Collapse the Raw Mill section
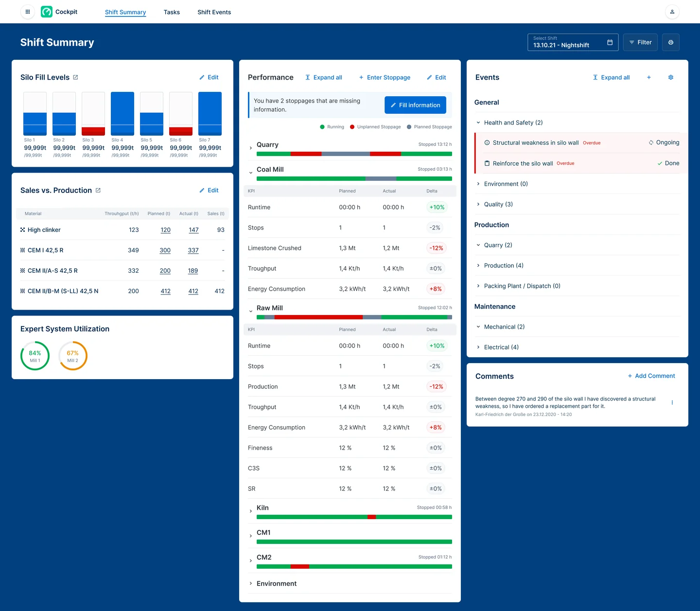 click(x=251, y=312)
